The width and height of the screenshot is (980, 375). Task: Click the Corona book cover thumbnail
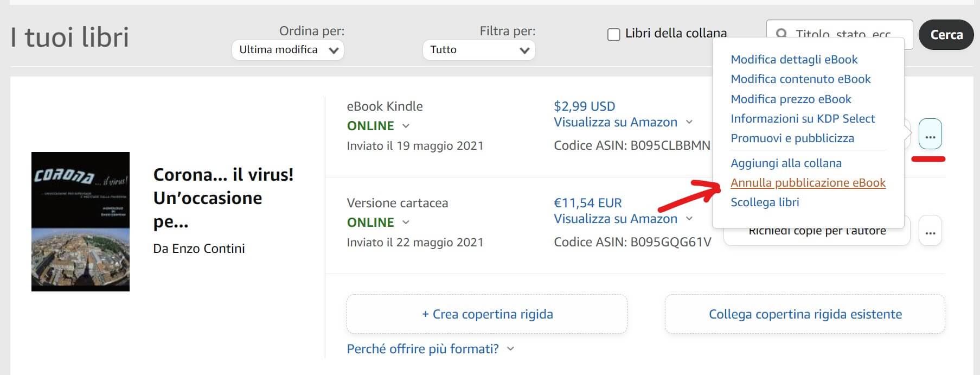[x=80, y=221]
